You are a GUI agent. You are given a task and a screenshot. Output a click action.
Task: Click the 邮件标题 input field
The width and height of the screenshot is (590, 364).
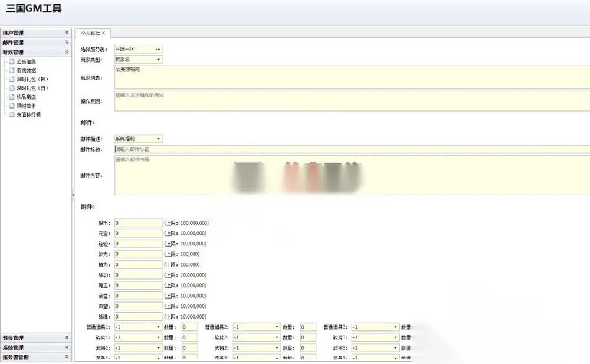pos(352,149)
